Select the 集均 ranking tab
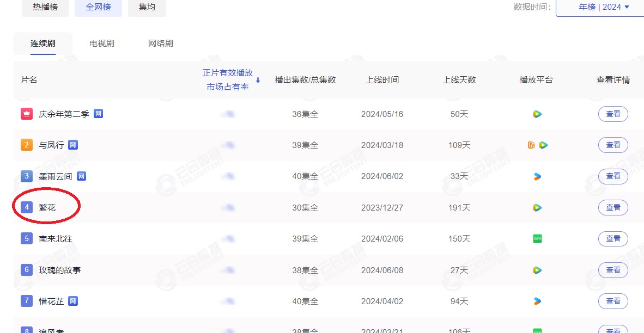 click(x=147, y=7)
